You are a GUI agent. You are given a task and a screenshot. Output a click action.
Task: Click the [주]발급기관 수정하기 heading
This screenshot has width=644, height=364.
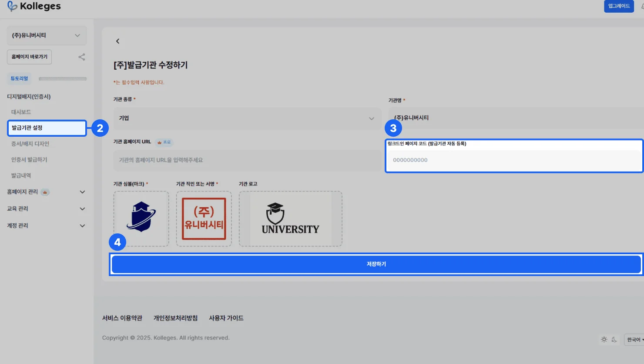(151, 65)
